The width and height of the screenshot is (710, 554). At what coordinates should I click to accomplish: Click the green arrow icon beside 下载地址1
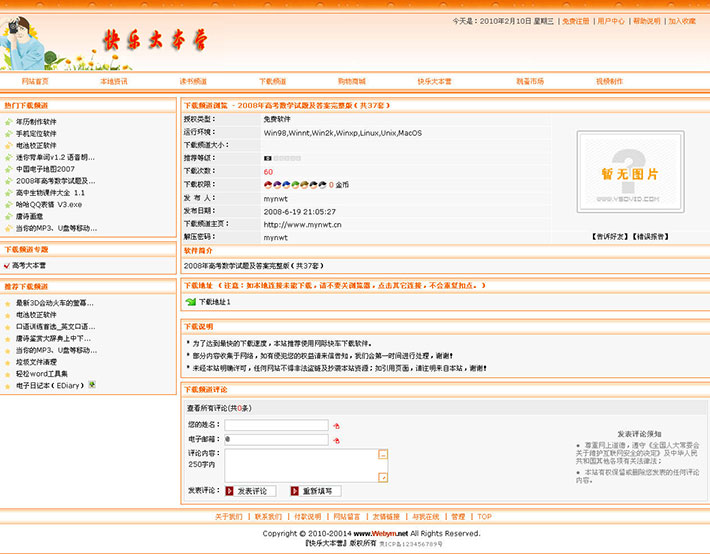tap(190, 301)
